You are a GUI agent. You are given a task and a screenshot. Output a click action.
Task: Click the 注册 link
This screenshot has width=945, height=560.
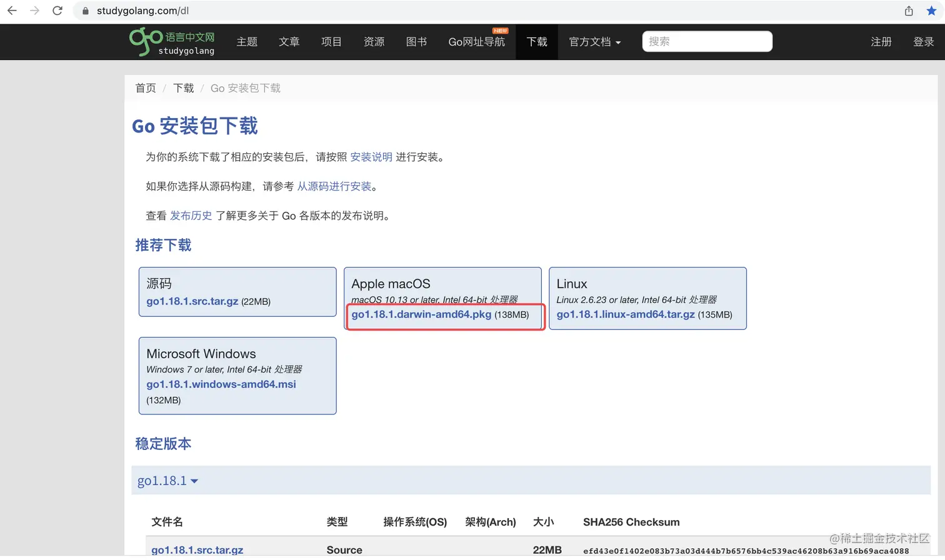(x=881, y=42)
